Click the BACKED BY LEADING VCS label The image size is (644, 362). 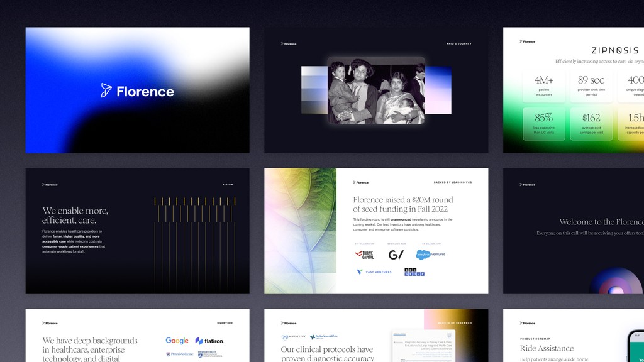[453, 182]
